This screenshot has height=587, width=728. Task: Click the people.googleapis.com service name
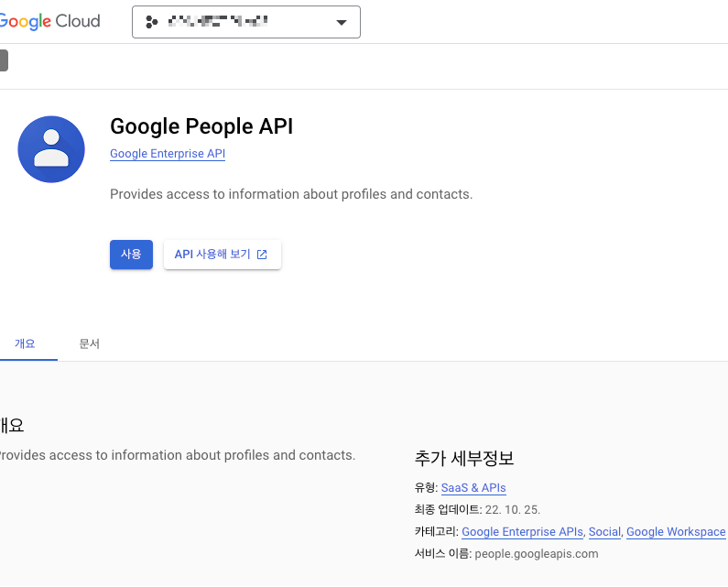click(537, 554)
